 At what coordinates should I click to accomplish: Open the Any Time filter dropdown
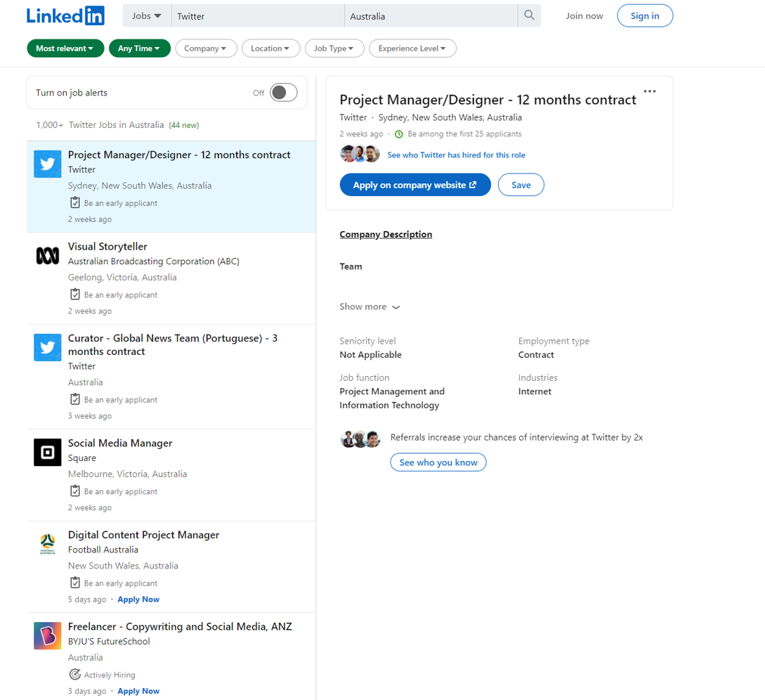pyautogui.click(x=140, y=48)
